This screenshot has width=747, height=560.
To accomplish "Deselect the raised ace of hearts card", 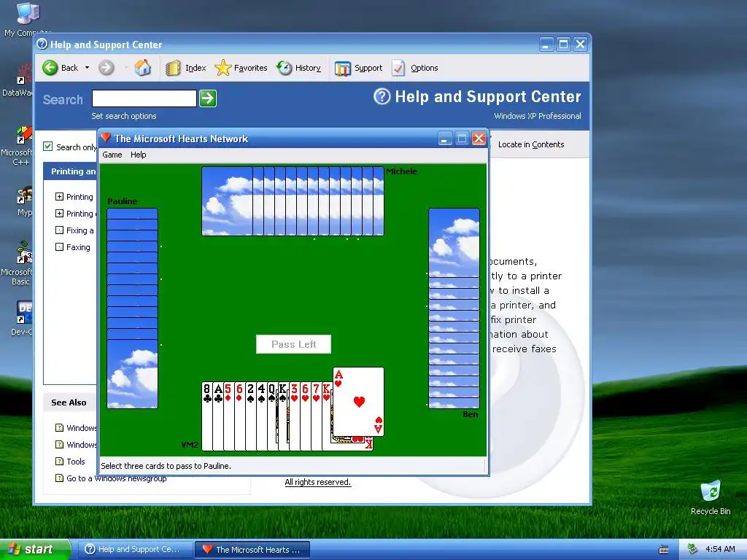I will click(358, 402).
